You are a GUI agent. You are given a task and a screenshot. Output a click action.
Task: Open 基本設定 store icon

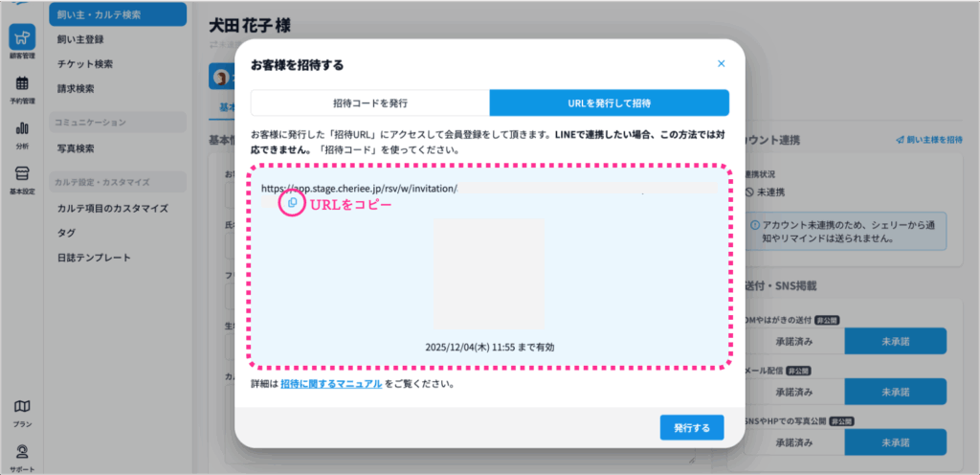(x=22, y=177)
